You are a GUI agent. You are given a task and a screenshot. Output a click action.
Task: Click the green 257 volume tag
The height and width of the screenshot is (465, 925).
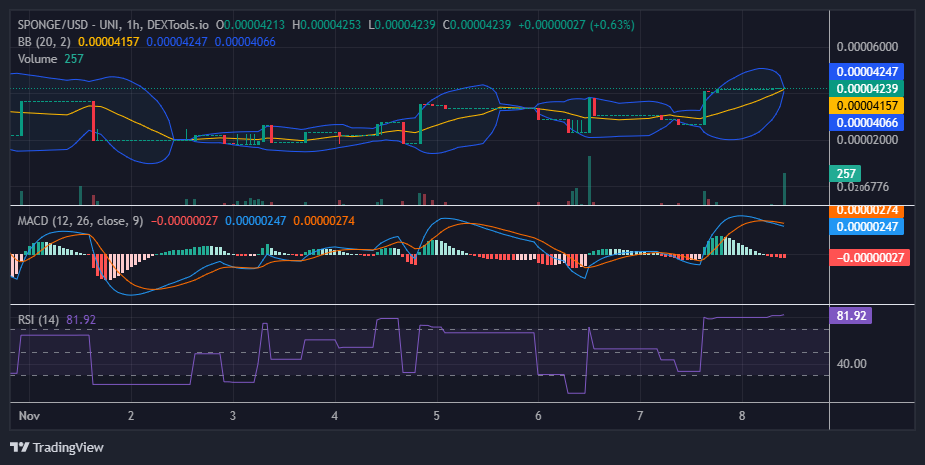[x=845, y=173]
